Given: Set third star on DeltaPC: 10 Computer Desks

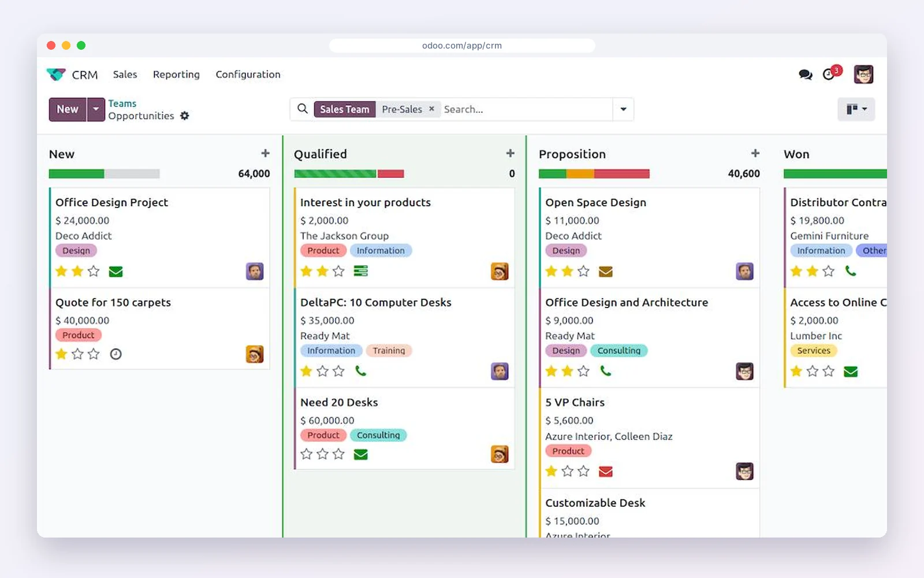Looking at the screenshot, I should click(338, 371).
